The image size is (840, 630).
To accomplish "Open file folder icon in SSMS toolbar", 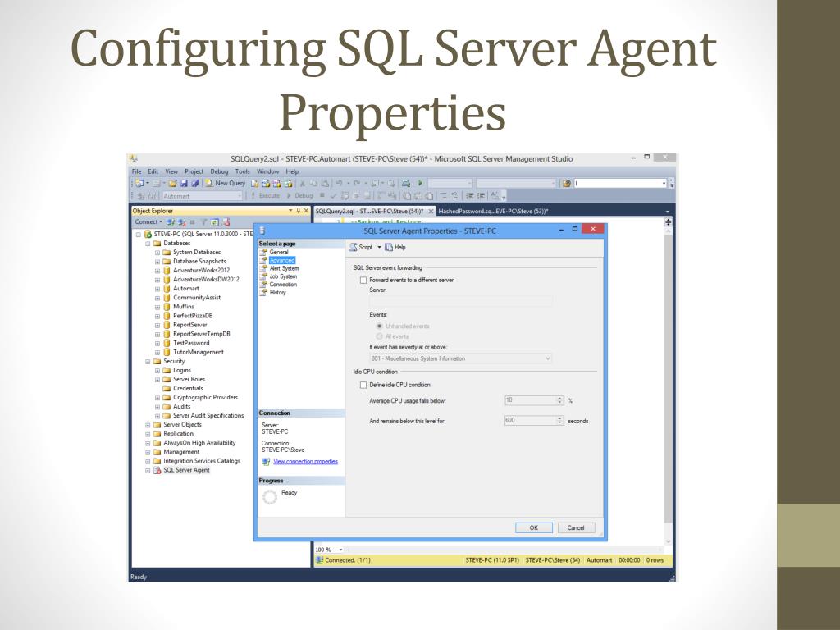I will 172,183.
